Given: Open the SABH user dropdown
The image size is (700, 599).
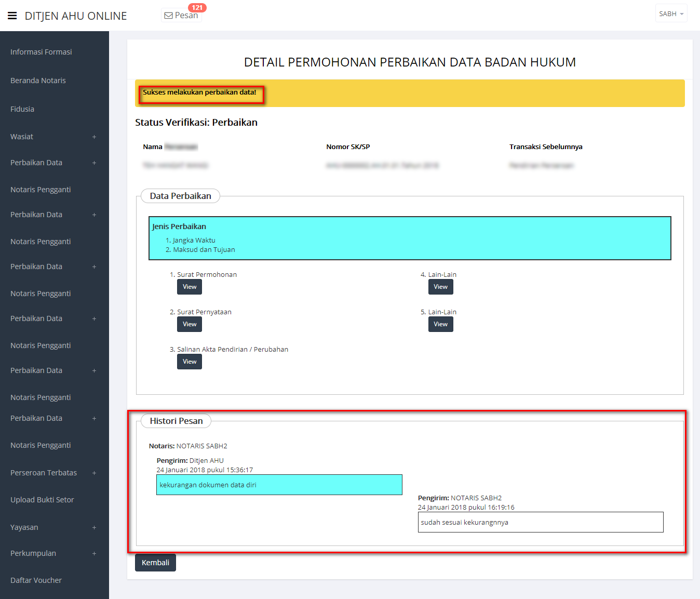Looking at the screenshot, I should (671, 14).
